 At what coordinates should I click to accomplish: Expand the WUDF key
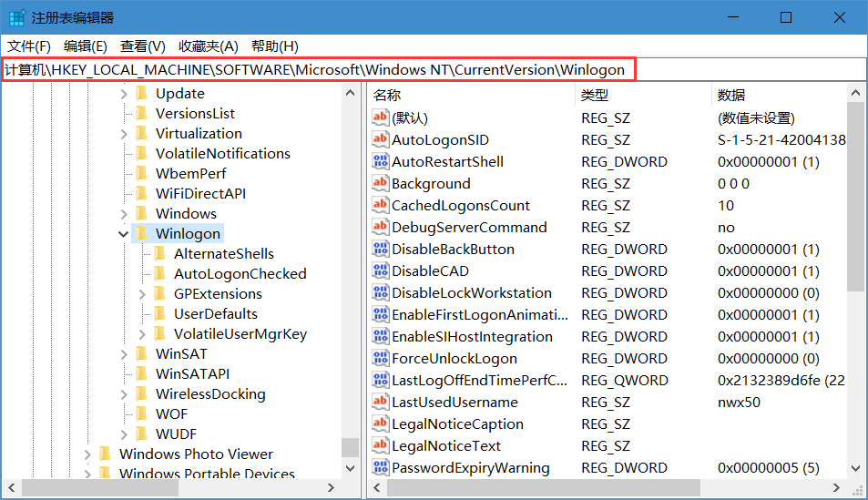click(x=124, y=434)
